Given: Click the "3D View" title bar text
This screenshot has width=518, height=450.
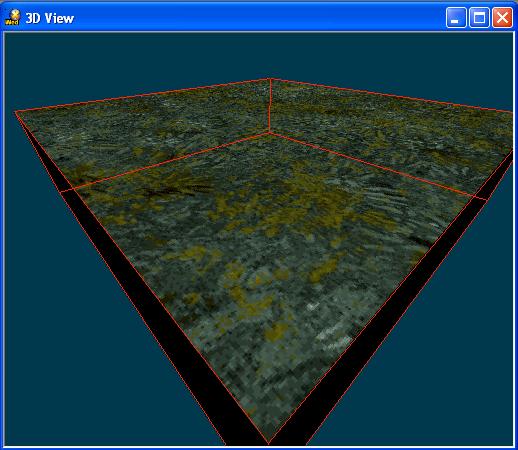Looking at the screenshot, I should point(50,18).
